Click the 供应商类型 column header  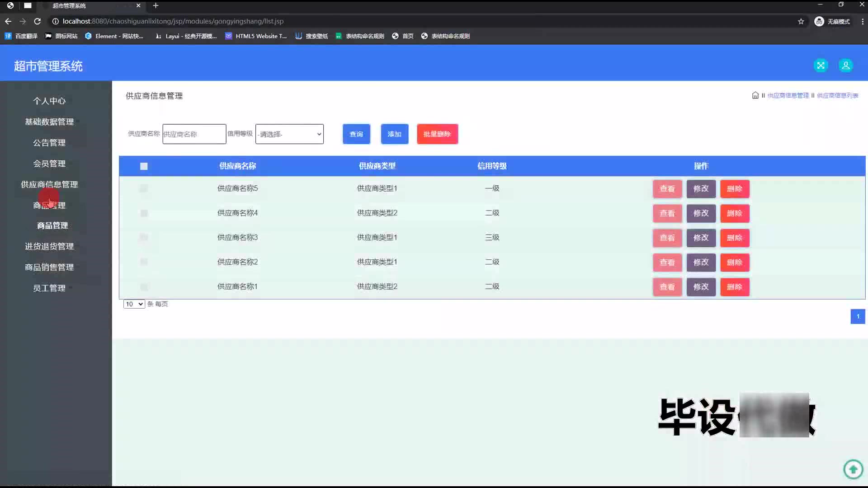[377, 166]
